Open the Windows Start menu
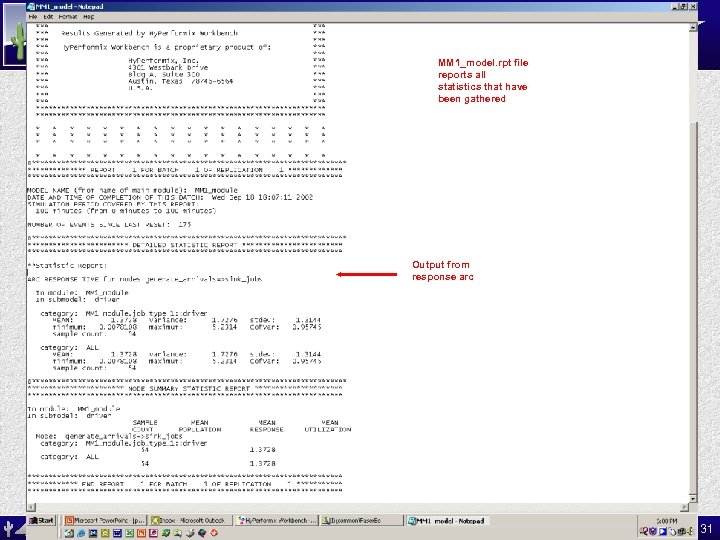This screenshot has width=720, height=540. tap(41, 520)
